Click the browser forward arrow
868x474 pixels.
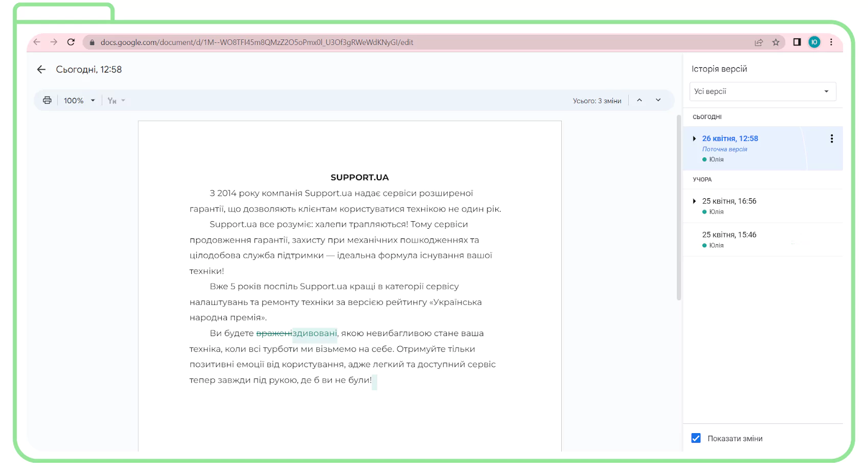click(x=54, y=42)
